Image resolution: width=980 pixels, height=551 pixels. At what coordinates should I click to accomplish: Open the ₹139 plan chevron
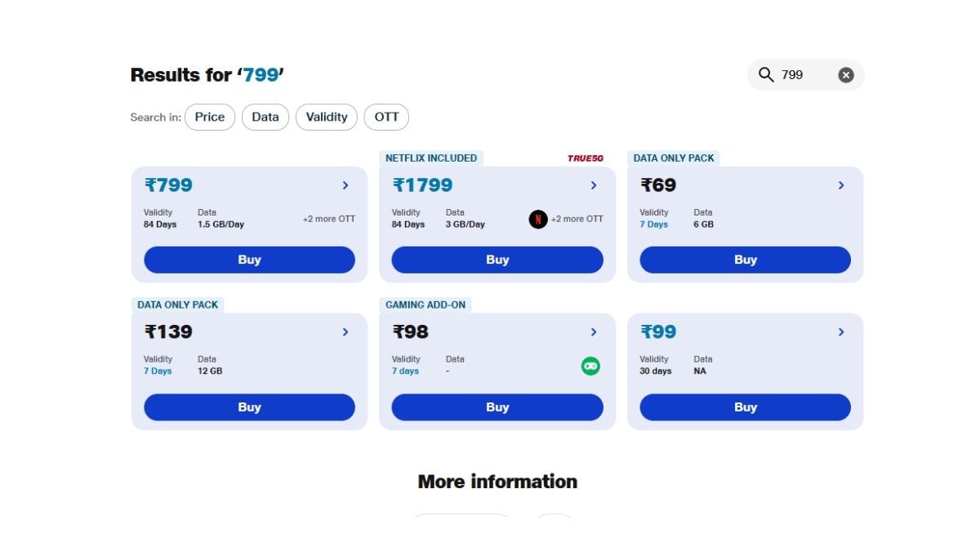[345, 332]
